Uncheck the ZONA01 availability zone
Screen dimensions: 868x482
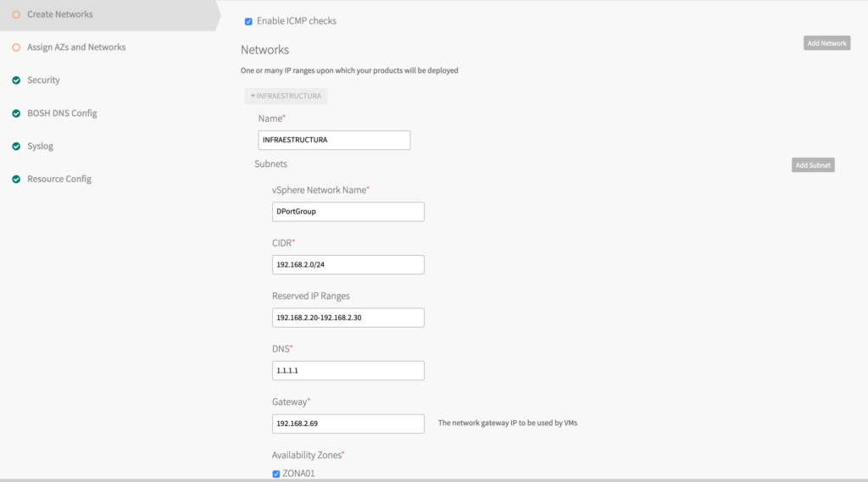[x=276, y=474]
